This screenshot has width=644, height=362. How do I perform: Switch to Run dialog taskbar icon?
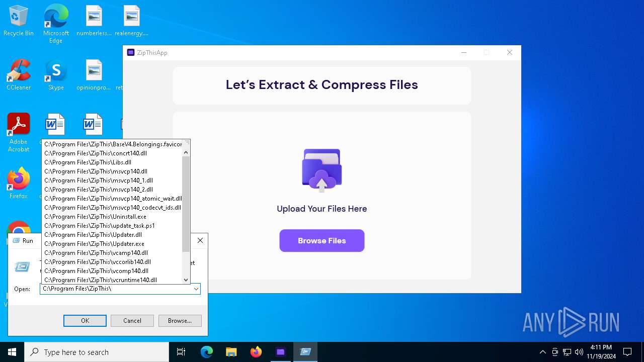pos(305,352)
